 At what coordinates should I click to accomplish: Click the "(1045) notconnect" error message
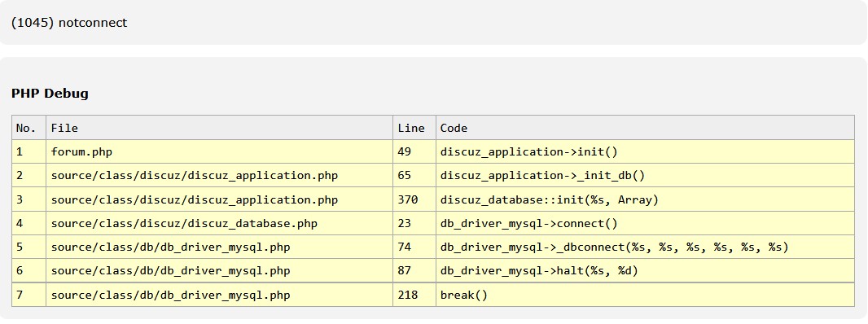(69, 23)
